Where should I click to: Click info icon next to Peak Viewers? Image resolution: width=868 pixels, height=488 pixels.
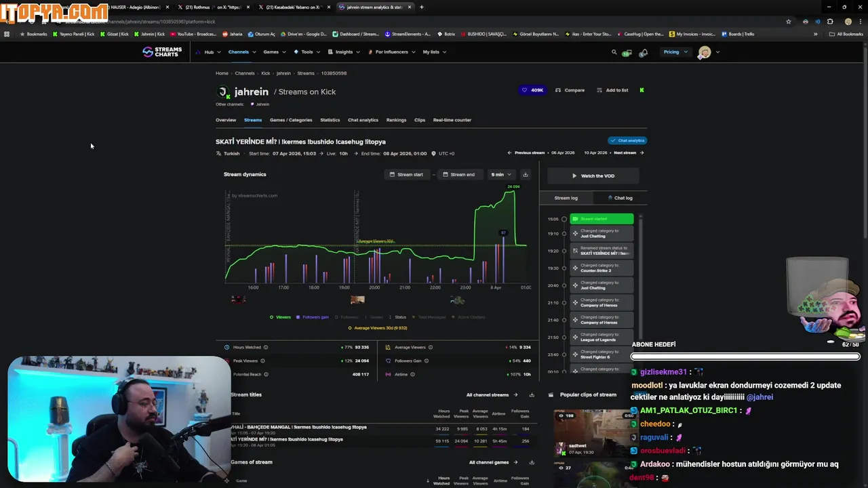coord(263,361)
